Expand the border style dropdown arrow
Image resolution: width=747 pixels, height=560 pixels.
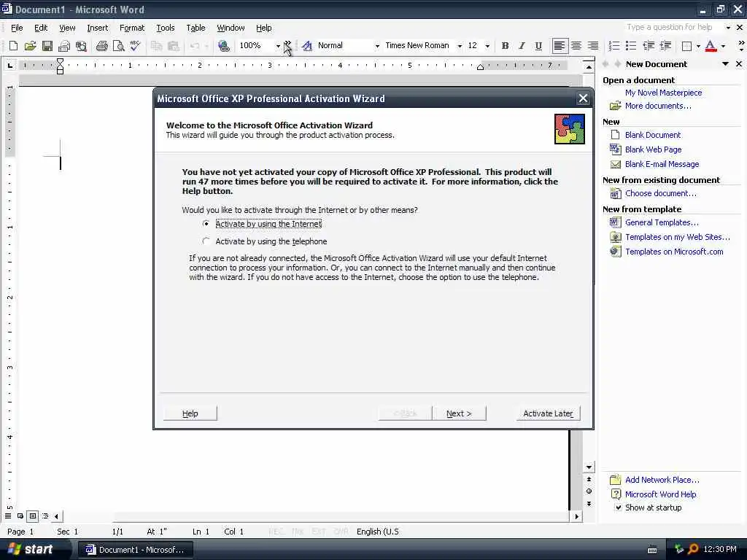(698, 46)
